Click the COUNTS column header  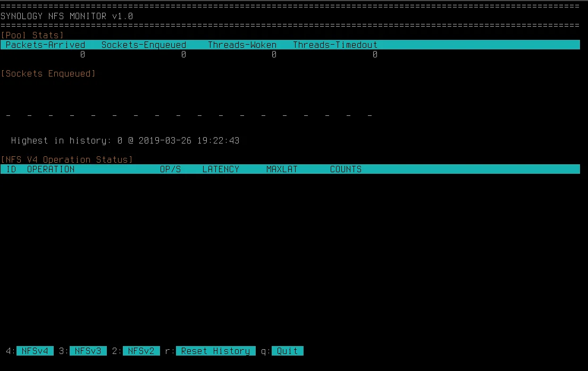[346, 170]
